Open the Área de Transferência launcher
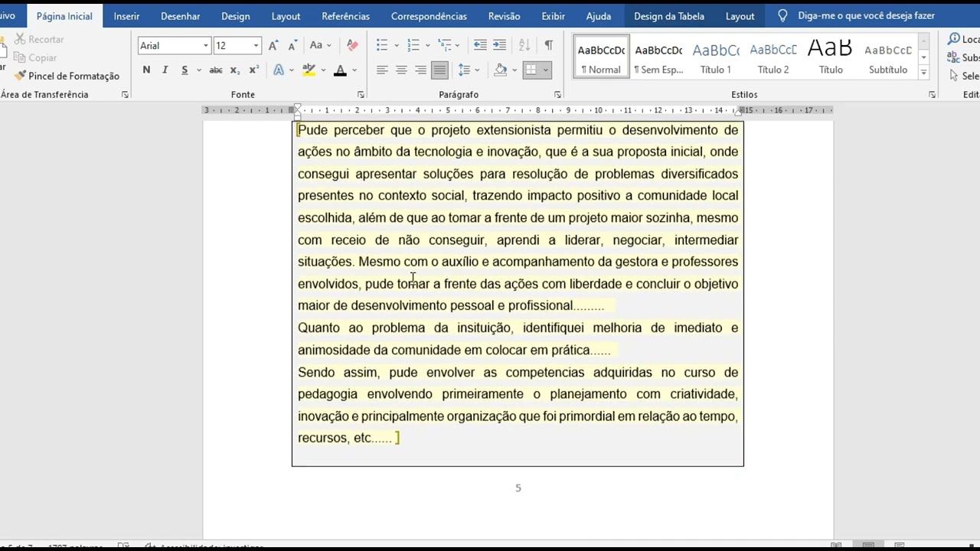This screenshot has width=980, height=551. pos(125,95)
